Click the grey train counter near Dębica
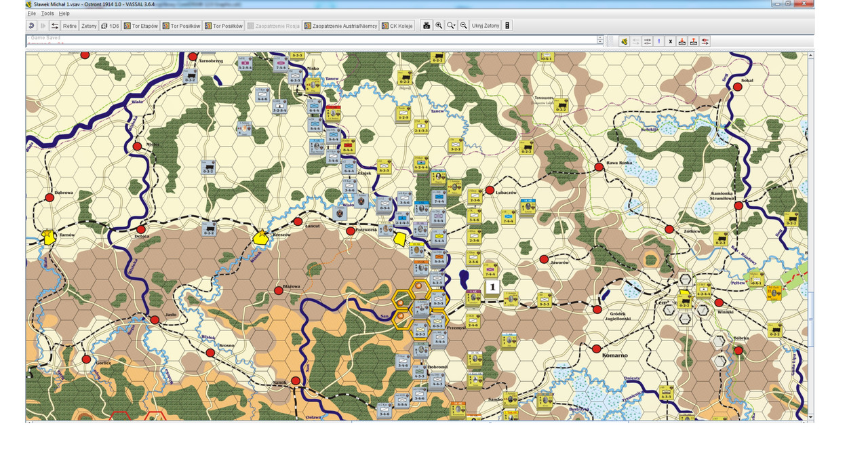The image size is (868, 470). click(x=209, y=229)
